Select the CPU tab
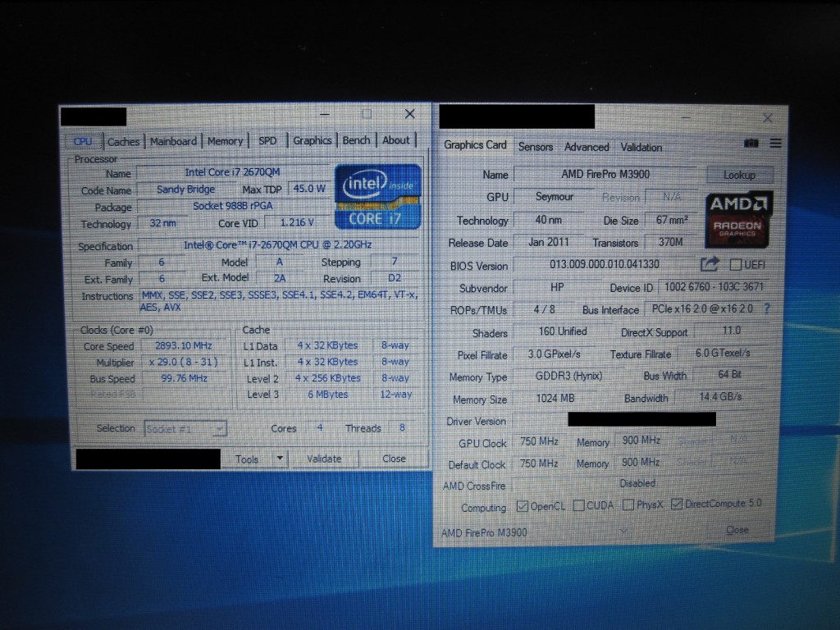840x630 pixels. click(83, 141)
